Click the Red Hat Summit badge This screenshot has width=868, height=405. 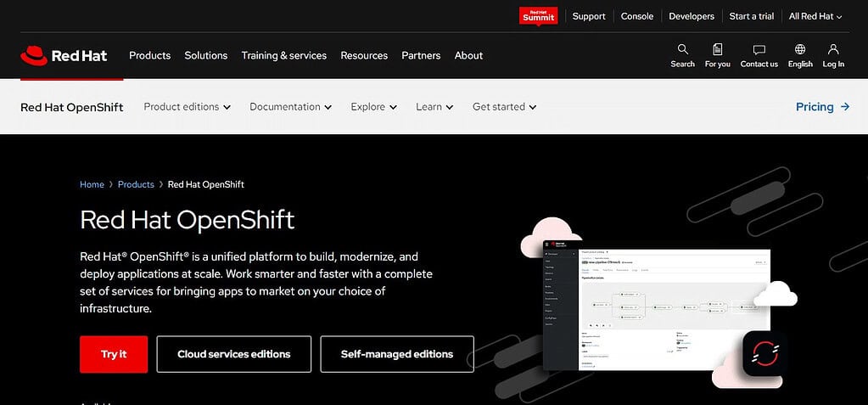[538, 15]
